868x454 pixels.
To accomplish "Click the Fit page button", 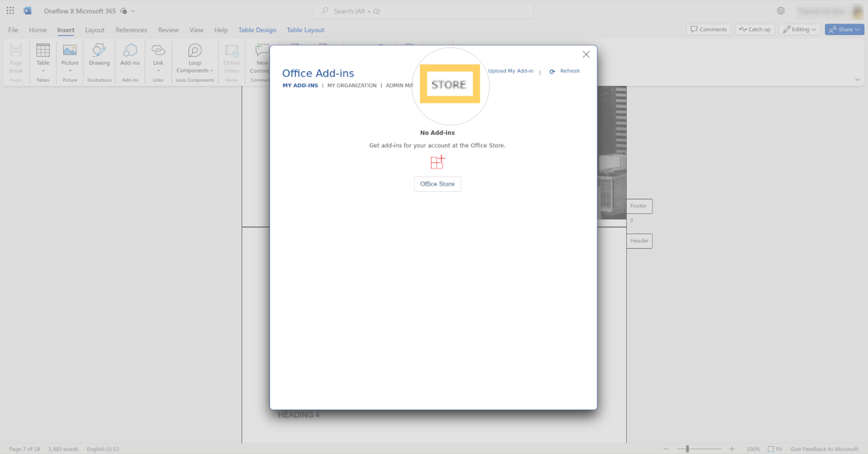I will point(775,449).
